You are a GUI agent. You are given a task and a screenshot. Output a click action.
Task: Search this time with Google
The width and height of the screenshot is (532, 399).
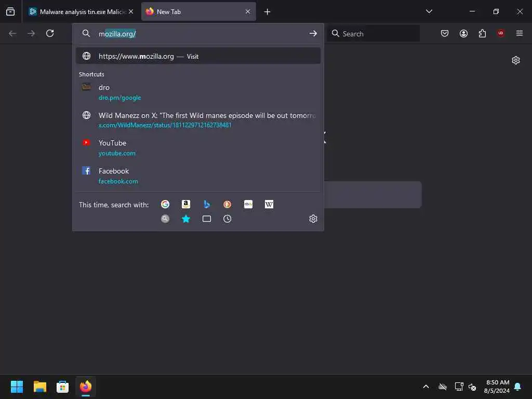click(165, 204)
